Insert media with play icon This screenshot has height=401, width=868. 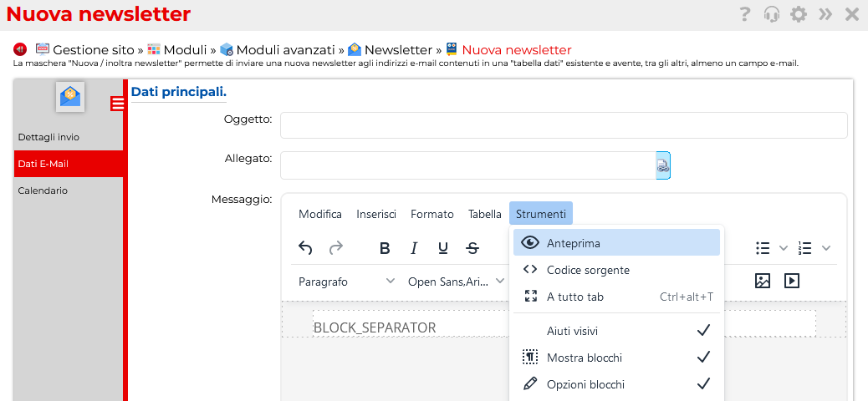[791, 282]
